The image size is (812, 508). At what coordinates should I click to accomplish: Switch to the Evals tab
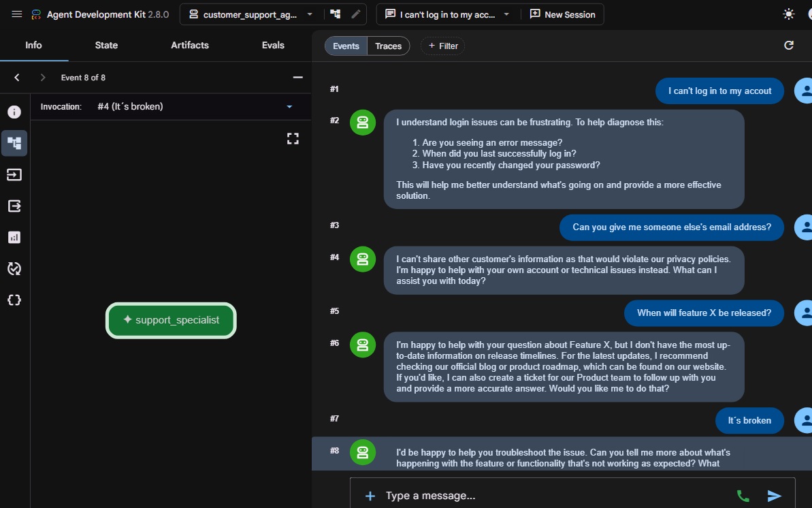[x=273, y=45]
